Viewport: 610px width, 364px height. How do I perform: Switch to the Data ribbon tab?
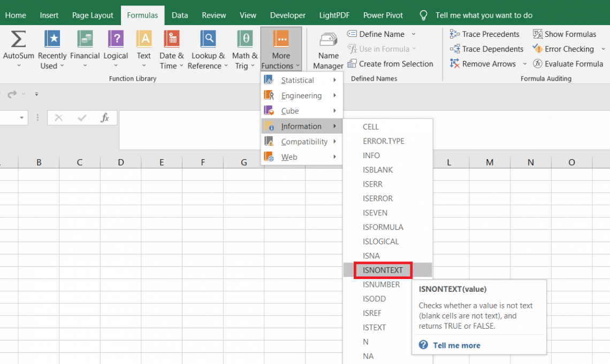coord(180,15)
